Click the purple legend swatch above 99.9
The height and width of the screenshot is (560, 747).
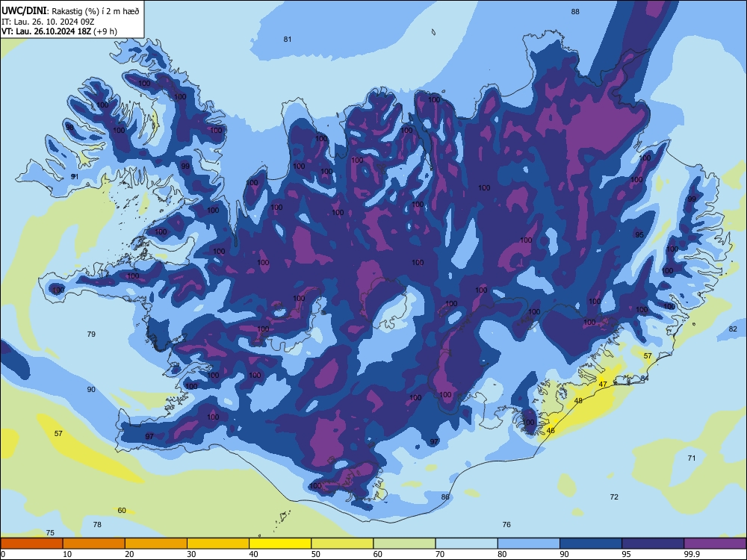[x=715, y=544]
